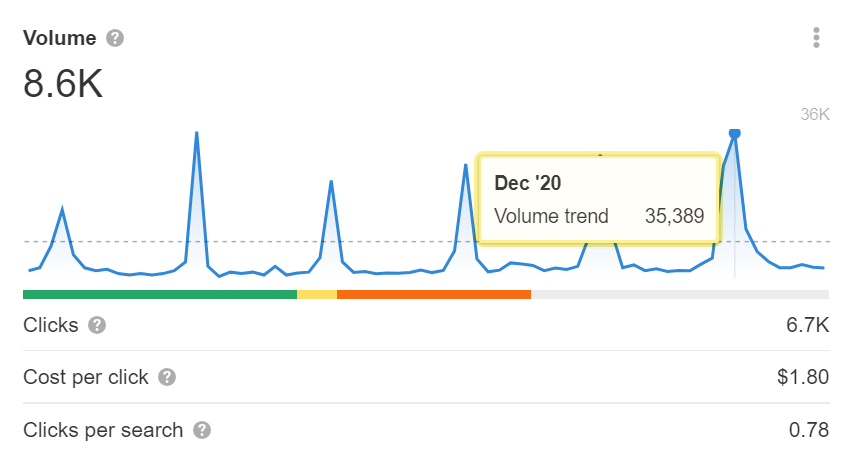
Task: Click the Dec '20 tooltip title
Action: [x=526, y=183]
